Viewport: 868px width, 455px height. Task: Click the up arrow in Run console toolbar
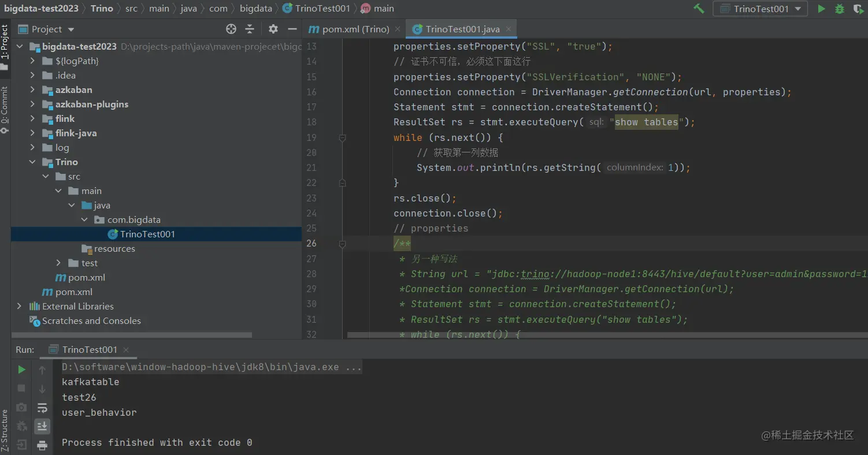42,370
